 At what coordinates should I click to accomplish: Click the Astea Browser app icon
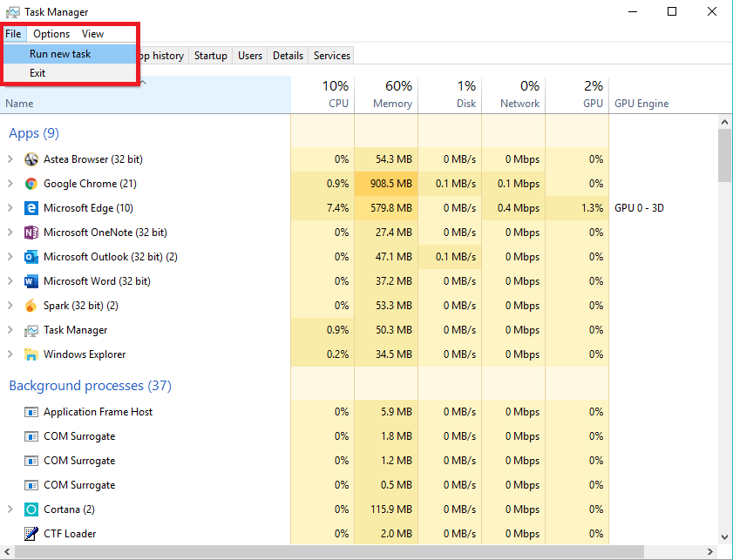(31, 159)
